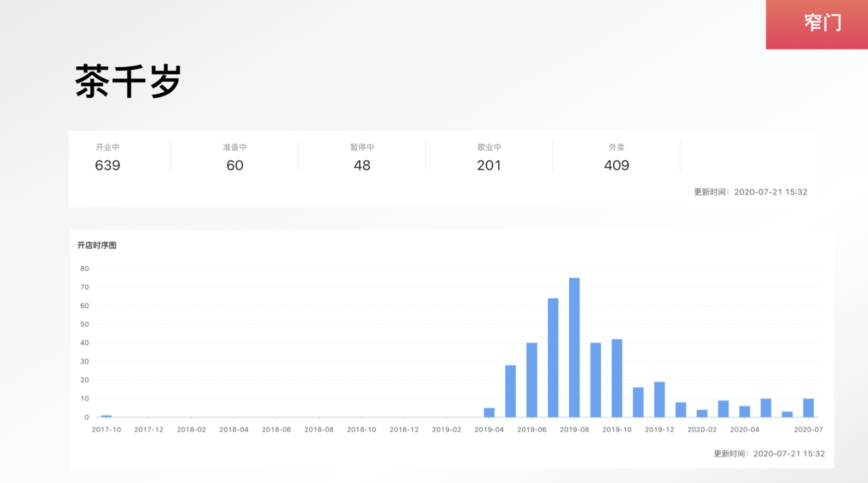Click the tallest bar at 2019-08
The width and height of the screenshot is (868, 483).
coord(574,347)
